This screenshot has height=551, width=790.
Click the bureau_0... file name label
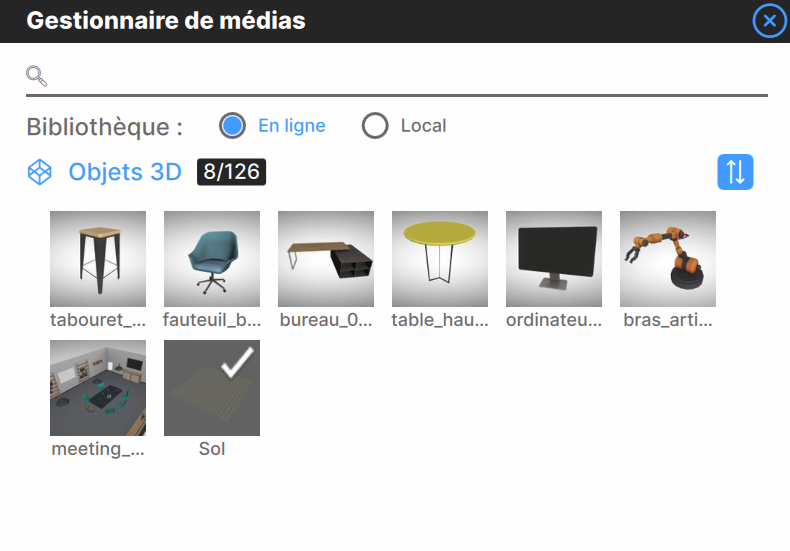click(326, 320)
